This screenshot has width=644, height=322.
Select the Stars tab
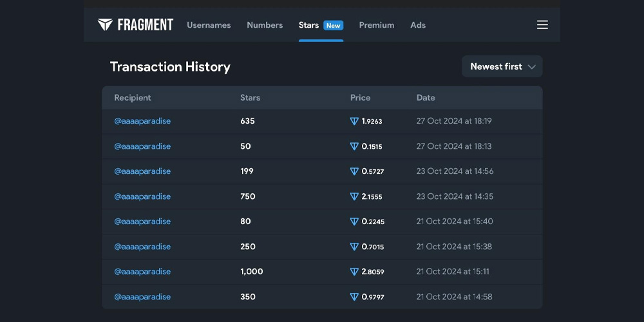[308, 25]
